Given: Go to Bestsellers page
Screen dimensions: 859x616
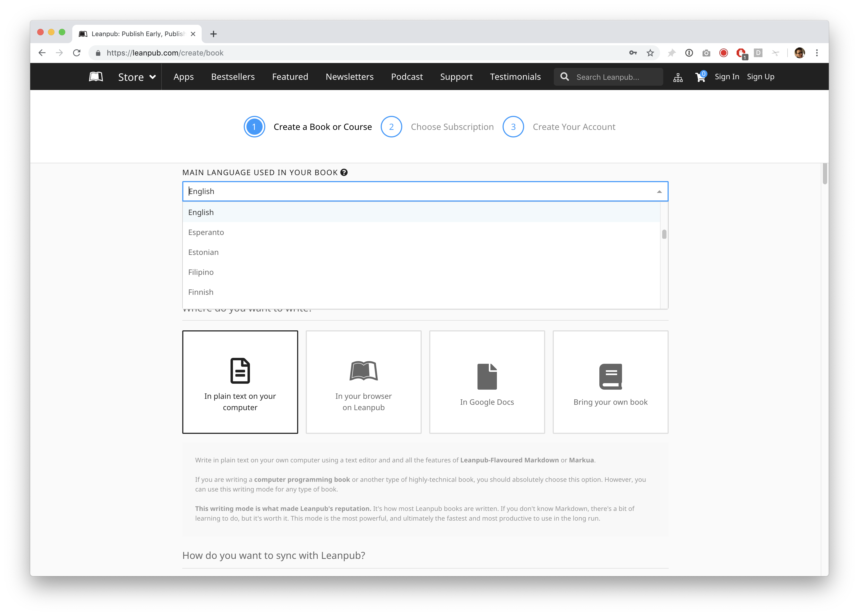Looking at the screenshot, I should tap(233, 77).
